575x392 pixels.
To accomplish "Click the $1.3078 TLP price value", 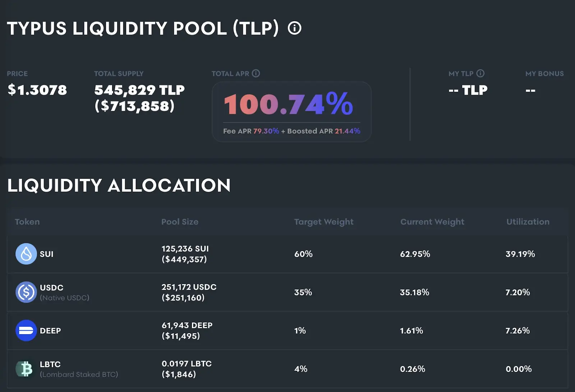I will (x=37, y=90).
